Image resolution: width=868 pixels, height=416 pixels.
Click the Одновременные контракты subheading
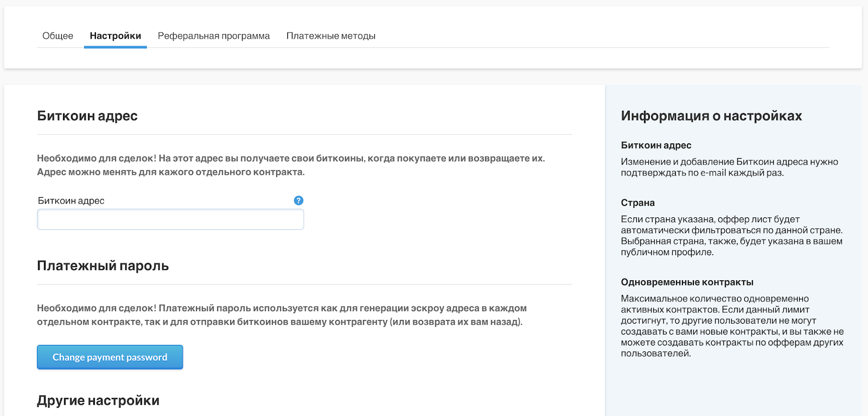[x=687, y=282]
